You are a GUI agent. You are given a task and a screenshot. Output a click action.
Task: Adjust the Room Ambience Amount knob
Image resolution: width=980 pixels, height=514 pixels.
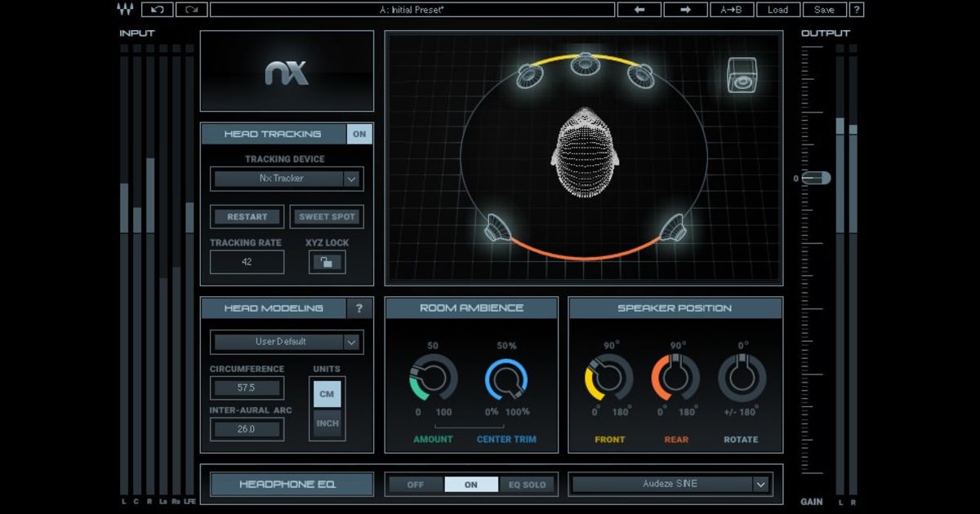tap(433, 378)
